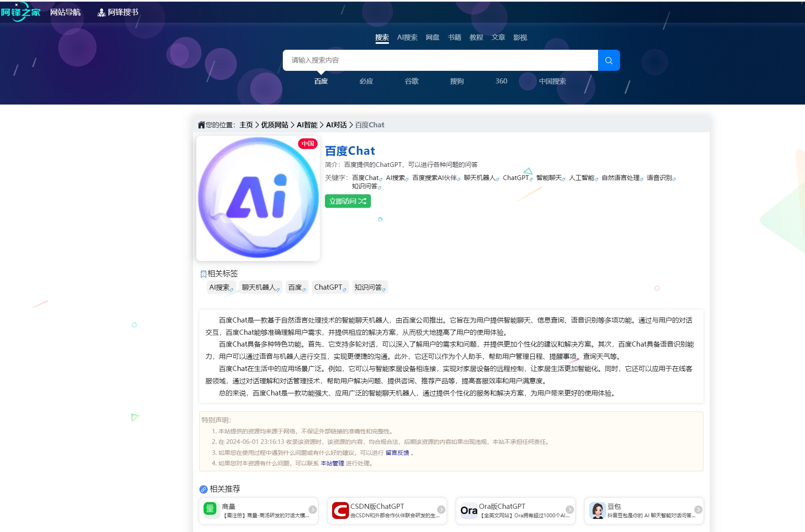Click the 豆包 avatar icon
The image size is (805, 532).
597,510
